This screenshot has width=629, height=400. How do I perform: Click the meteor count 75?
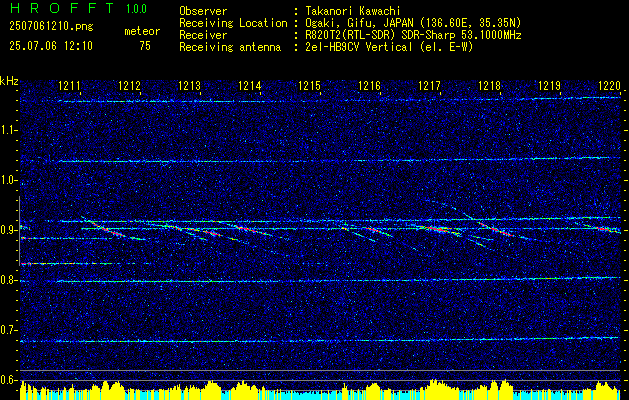(x=145, y=46)
